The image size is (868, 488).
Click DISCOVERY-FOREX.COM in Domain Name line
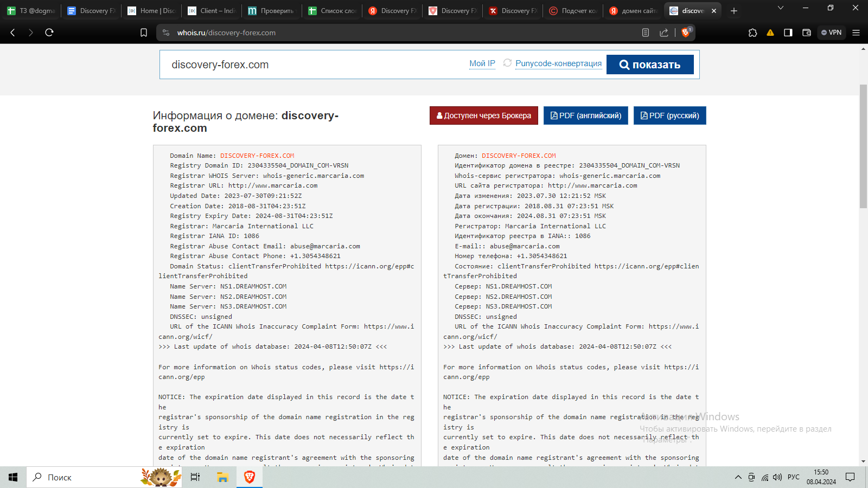click(x=257, y=156)
